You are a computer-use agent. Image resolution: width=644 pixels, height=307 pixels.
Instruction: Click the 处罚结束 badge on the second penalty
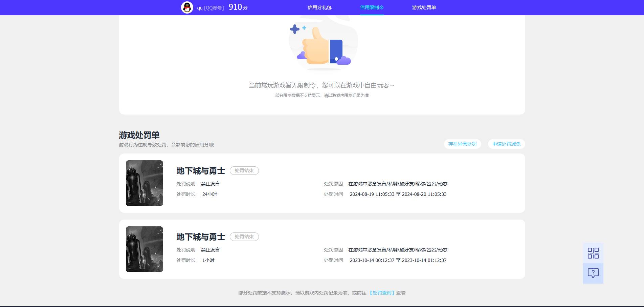pos(244,237)
